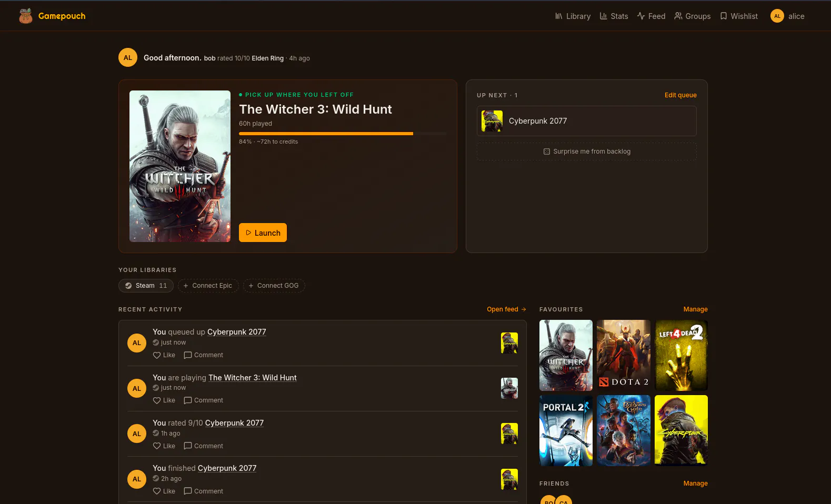Viewport: 831px width, 504px height.
Task: Open Elden Ring from bob's rating
Action: coord(267,58)
